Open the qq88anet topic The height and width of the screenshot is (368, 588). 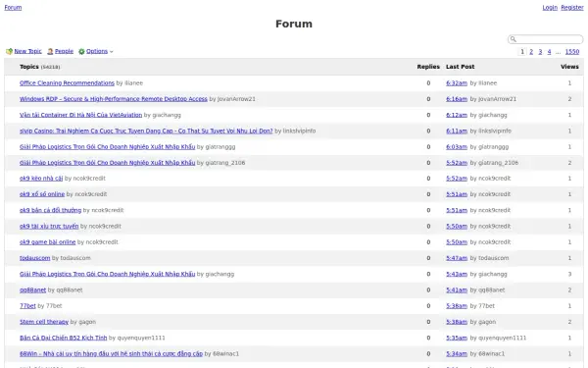point(32,289)
